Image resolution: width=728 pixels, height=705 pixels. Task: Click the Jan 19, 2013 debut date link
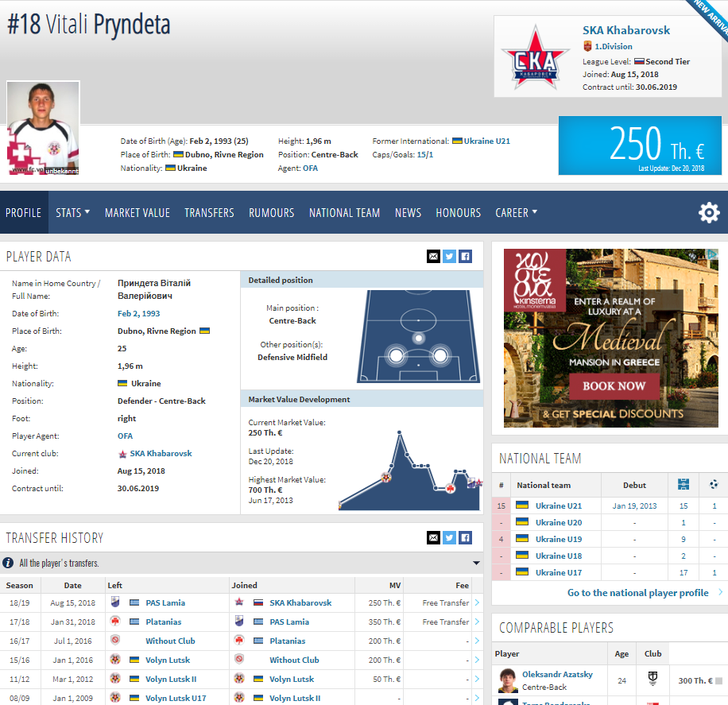pos(634,506)
